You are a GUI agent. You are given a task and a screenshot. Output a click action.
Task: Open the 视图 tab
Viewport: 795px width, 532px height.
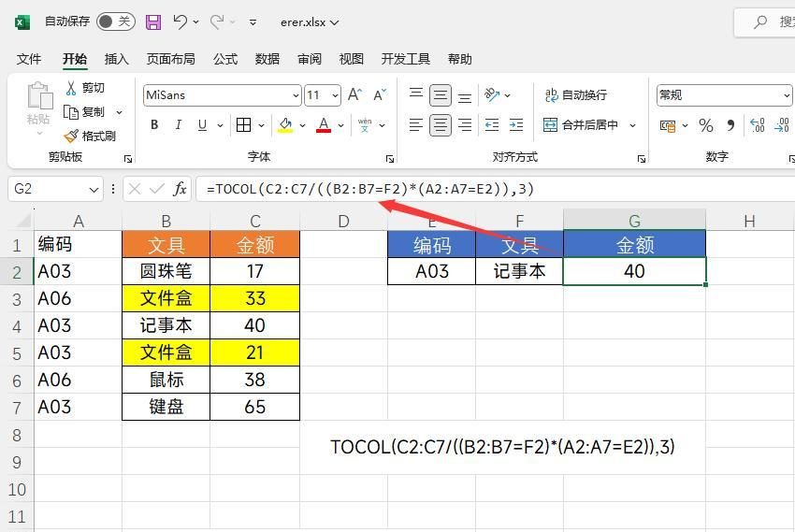pyautogui.click(x=352, y=59)
